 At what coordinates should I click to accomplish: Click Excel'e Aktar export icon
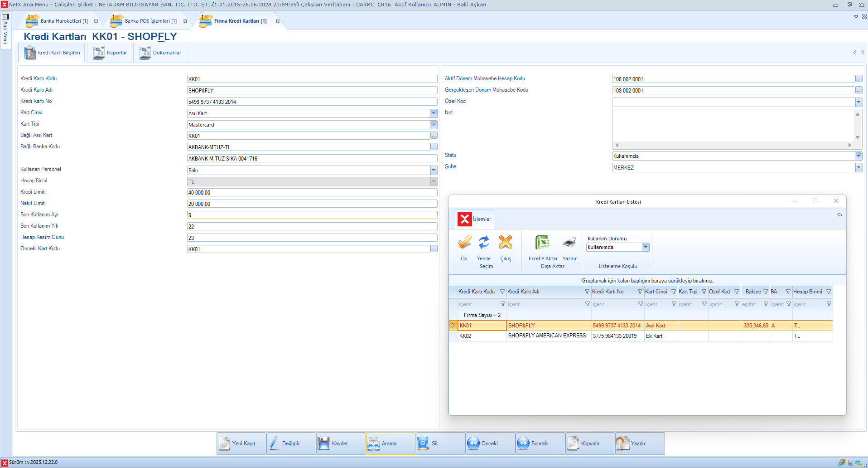point(542,243)
